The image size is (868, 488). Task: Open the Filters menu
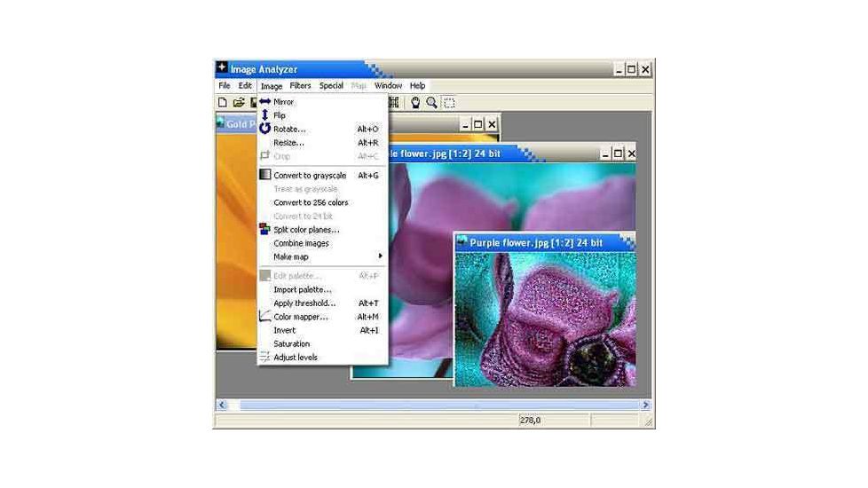(x=300, y=86)
